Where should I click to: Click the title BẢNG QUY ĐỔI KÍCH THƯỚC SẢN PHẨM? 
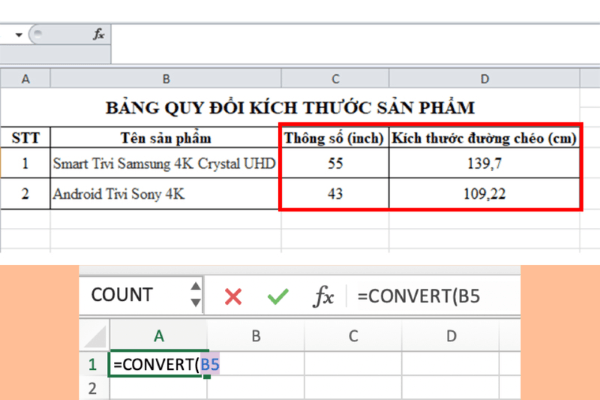point(290,108)
